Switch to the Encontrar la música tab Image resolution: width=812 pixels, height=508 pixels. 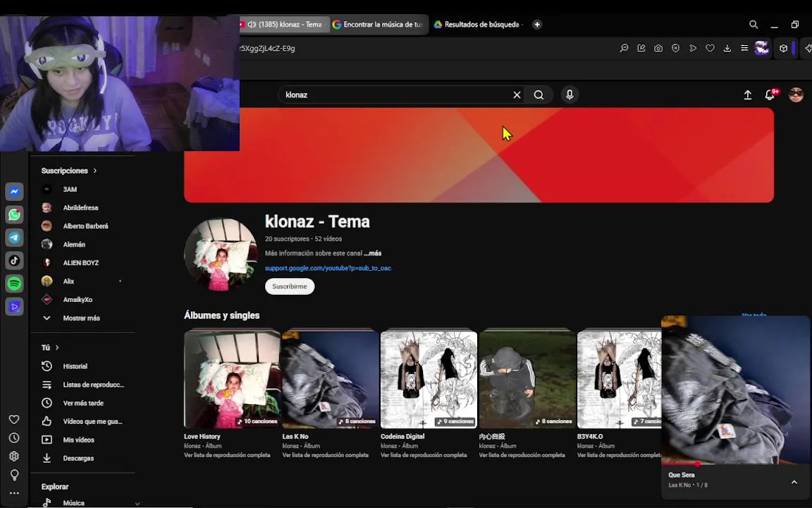pyautogui.click(x=379, y=25)
